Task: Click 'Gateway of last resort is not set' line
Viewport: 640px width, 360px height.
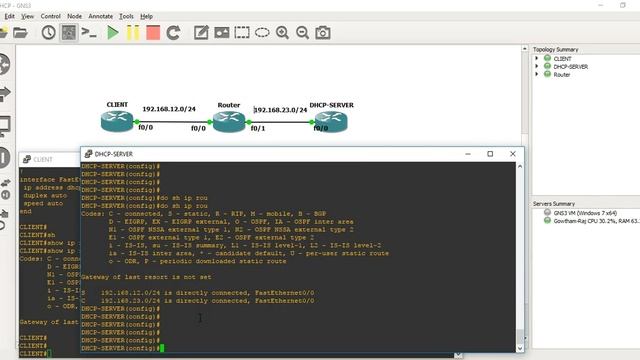Action: tap(146, 277)
